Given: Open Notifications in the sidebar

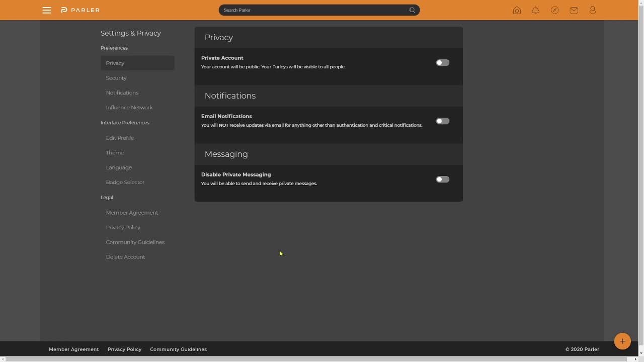Looking at the screenshot, I should click(122, 93).
